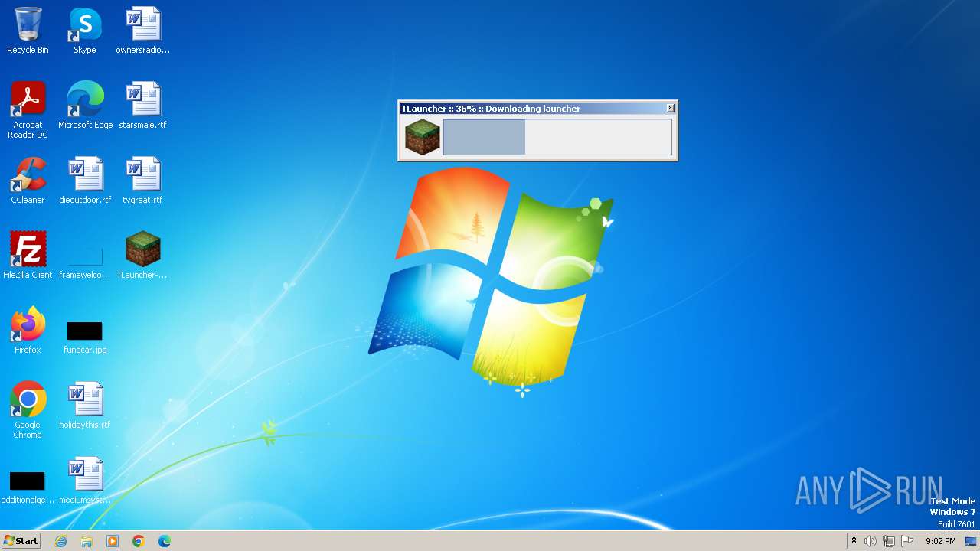Image resolution: width=980 pixels, height=551 pixels.
Task: Open the Recycle Bin desktop icon
Action: [x=28, y=31]
